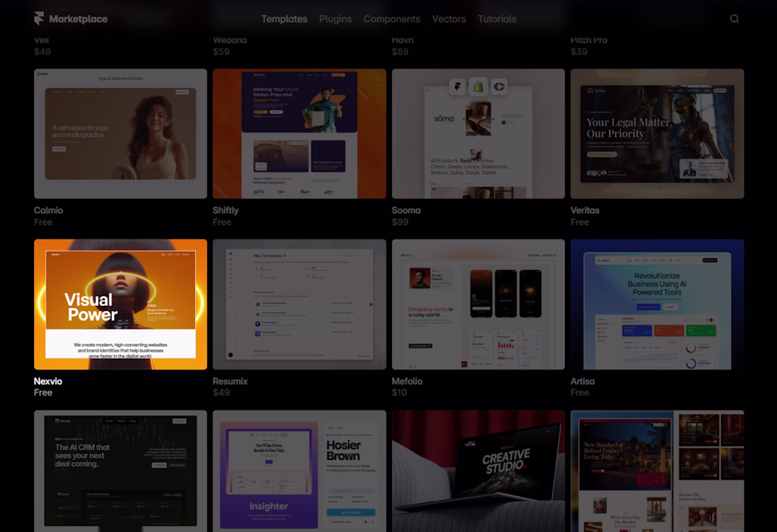This screenshot has height=532, width=777.
Task: Click the Shopify icon in Sooma preview
Action: (x=478, y=87)
